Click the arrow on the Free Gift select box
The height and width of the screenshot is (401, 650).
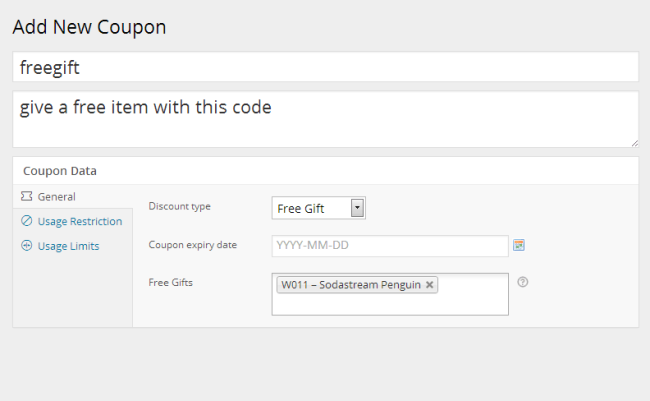click(x=357, y=208)
